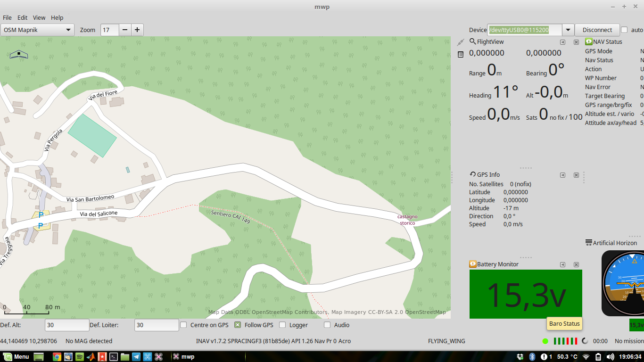The width and height of the screenshot is (644, 362).
Task: Open the Device port dropdown arrow
Action: [568, 30]
